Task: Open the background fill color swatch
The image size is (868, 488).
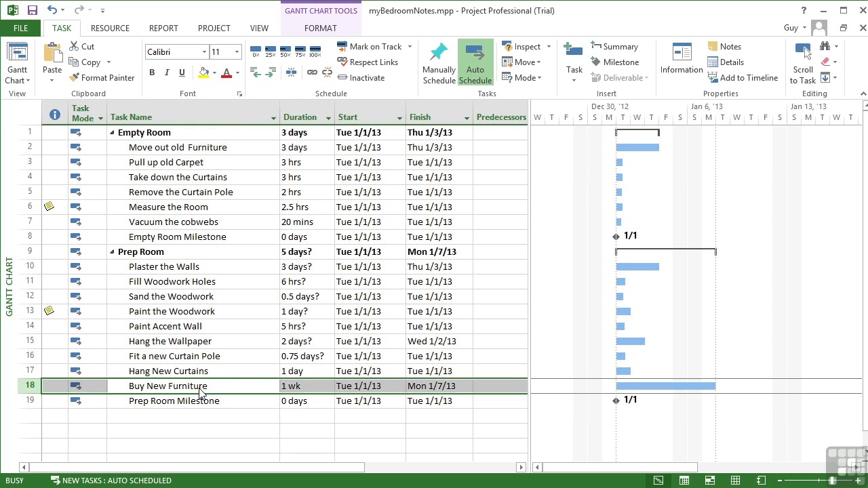Action: tap(203, 73)
